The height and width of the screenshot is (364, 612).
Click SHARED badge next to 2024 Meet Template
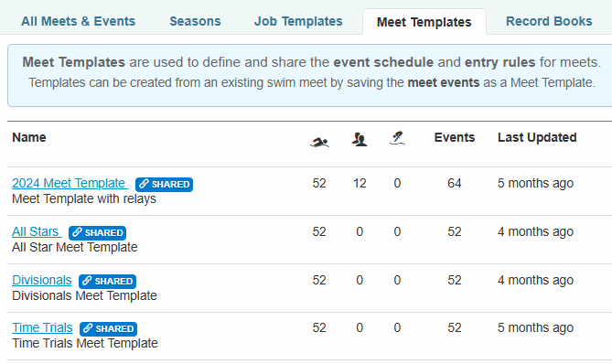(165, 184)
